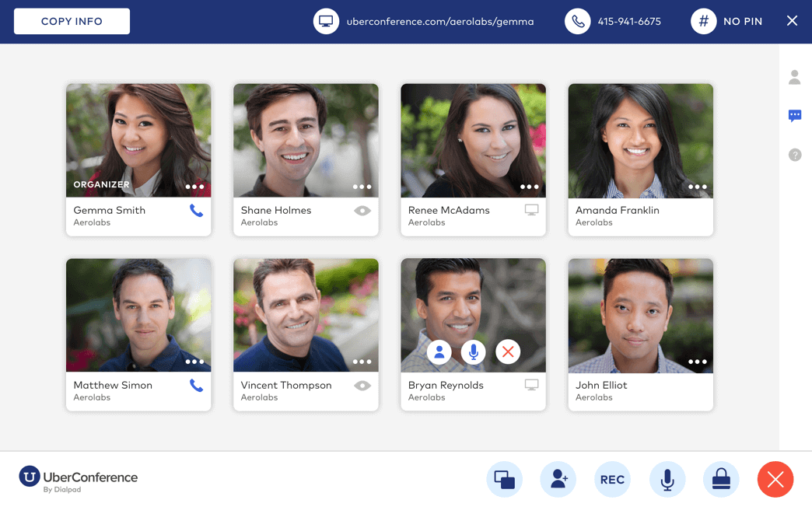This screenshot has width=812, height=507.
Task: Click the By Dialpad text
Action: [62, 489]
